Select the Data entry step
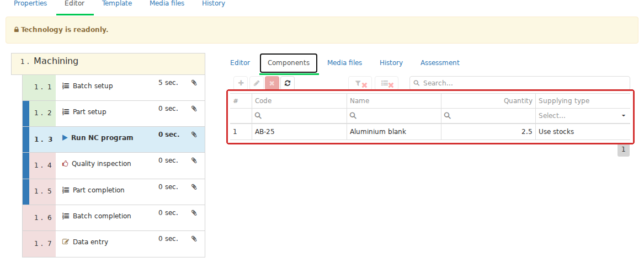The width and height of the screenshot is (644, 263). coord(114,244)
